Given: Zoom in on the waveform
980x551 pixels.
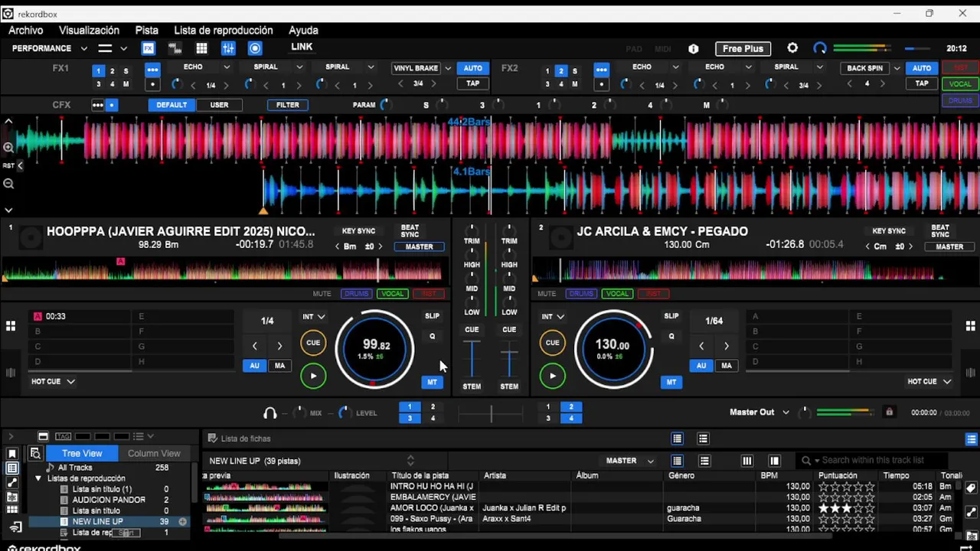Looking at the screenshot, I should coord(8,147).
